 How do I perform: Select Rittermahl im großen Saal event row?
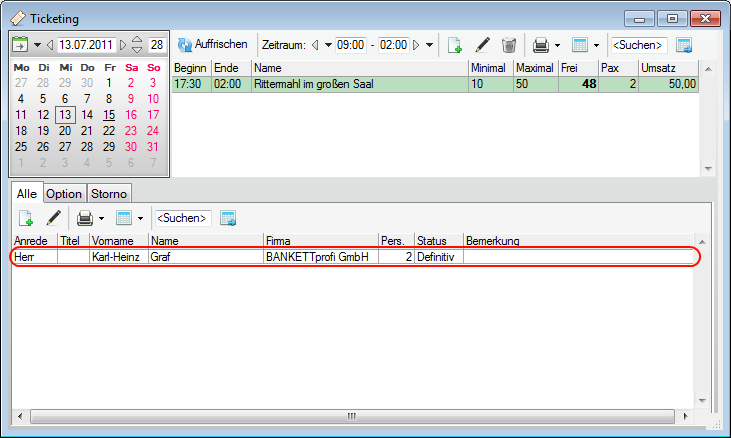pyautogui.click(x=435, y=84)
